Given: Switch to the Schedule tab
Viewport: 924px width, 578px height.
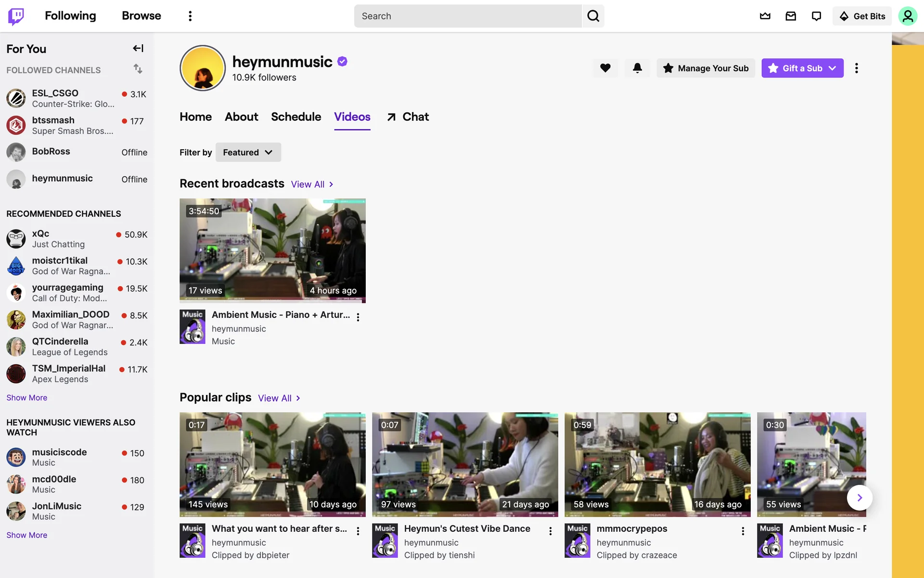Looking at the screenshot, I should 296,117.
